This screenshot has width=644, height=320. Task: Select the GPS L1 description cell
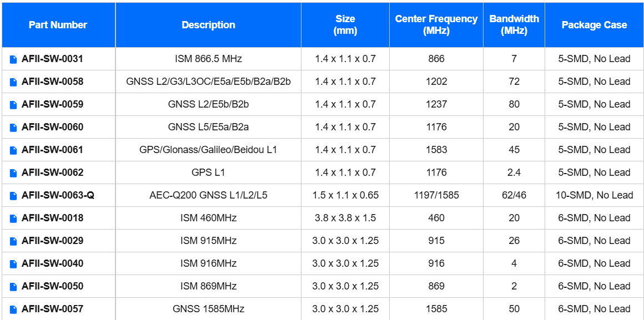[x=208, y=172]
